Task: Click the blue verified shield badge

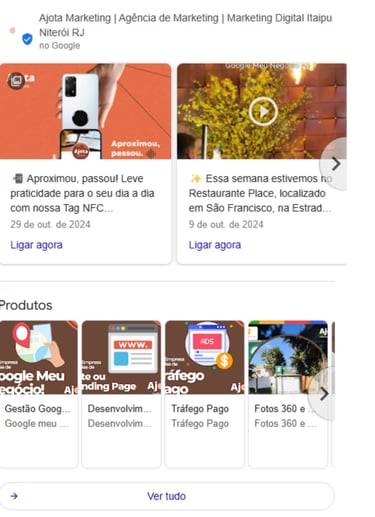Action: pos(27,39)
